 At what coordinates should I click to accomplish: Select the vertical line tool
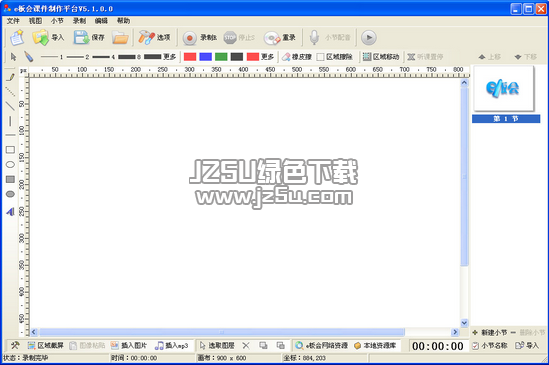click(x=10, y=121)
